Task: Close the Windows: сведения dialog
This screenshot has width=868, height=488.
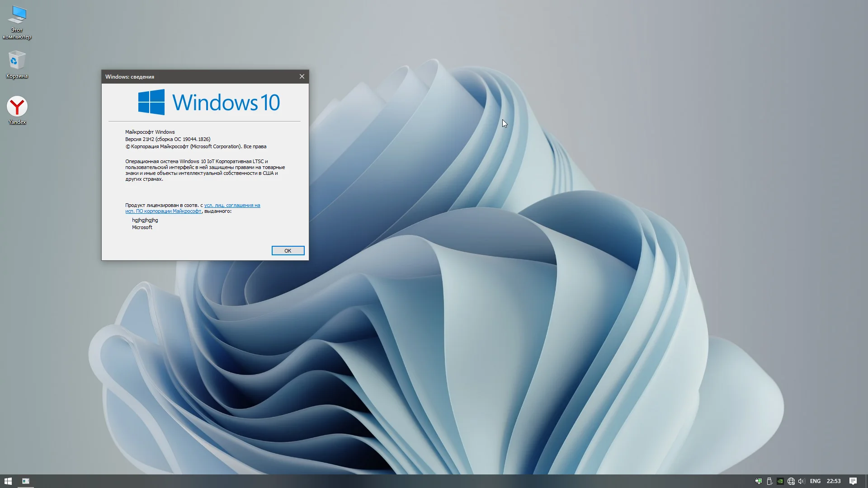Action: [302, 76]
